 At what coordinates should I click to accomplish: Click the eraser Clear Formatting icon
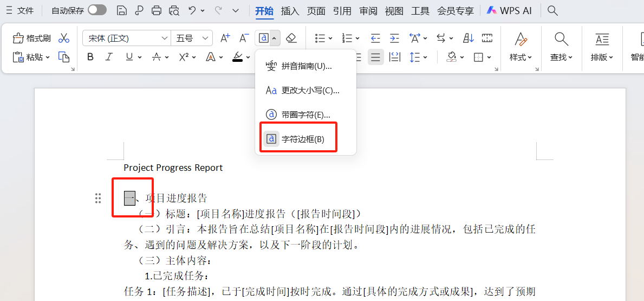[x=291, y=38]
